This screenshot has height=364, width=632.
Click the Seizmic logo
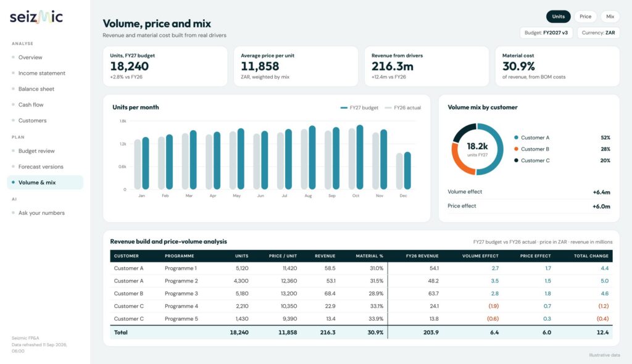tap(36, 17)
